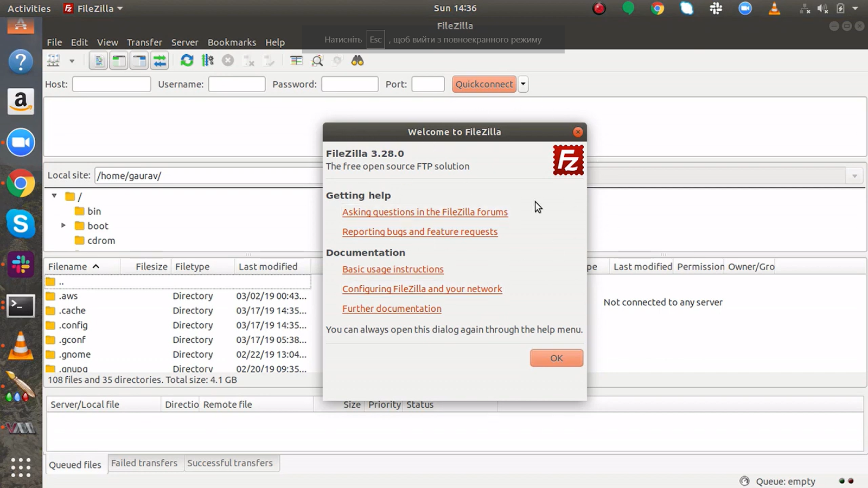Select the .gnome directory row
The image size is (868, 488).
[178, 355]
